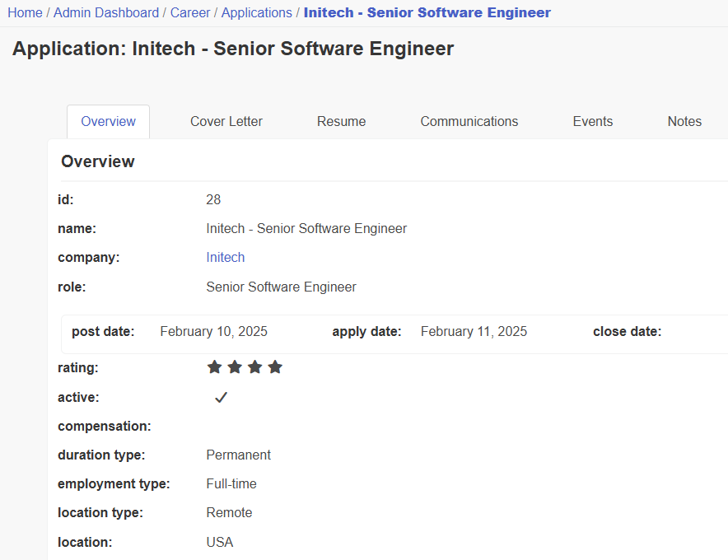Switch to the Cover Letter tab

tap(226, 121)
